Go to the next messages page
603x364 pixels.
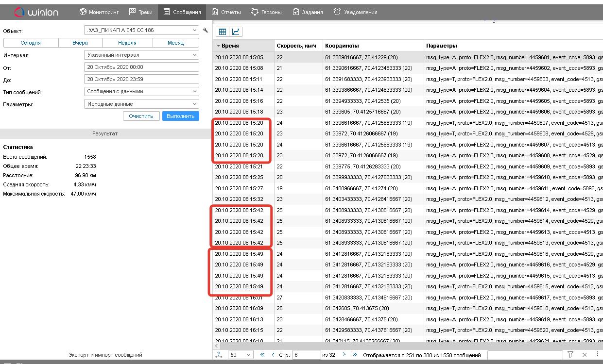tap(344, 355)
